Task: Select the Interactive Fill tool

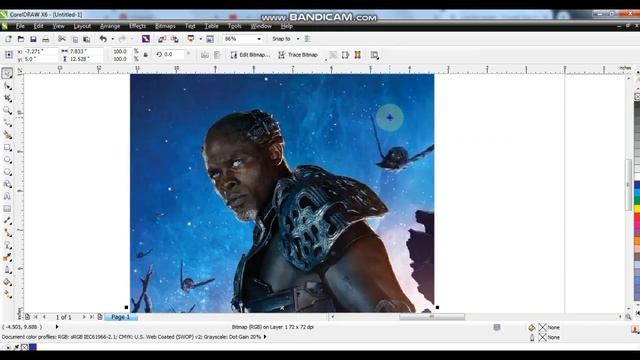Action: [7, 294]
